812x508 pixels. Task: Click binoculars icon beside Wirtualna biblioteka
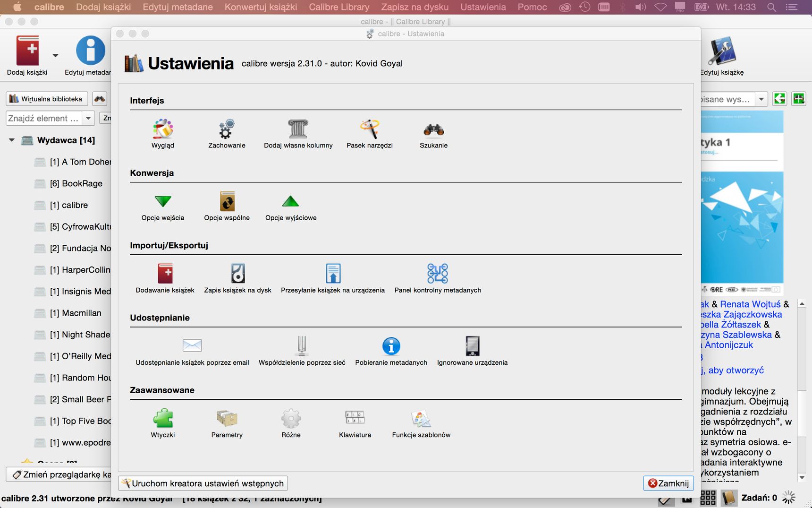coord(99,99)
